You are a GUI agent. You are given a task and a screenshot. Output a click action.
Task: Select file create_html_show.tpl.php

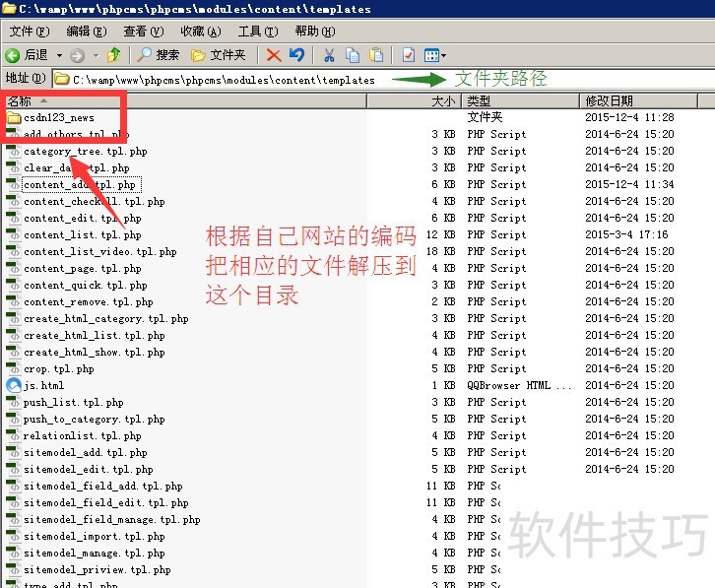95,353
